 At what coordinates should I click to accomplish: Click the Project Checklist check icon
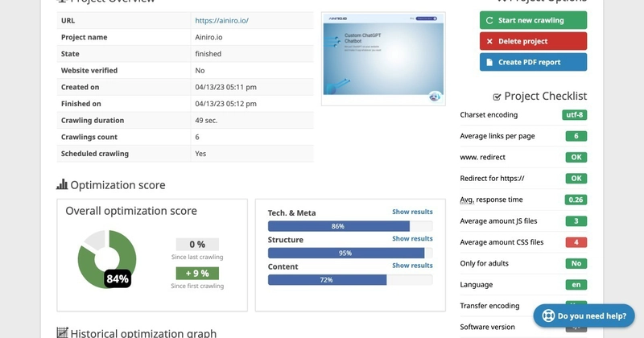coord(497,97)
